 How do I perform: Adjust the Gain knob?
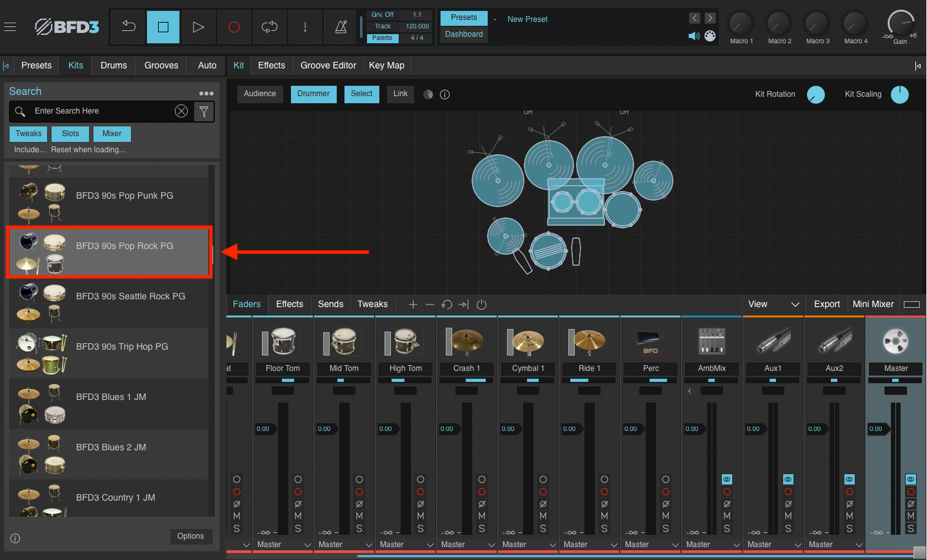901,23
